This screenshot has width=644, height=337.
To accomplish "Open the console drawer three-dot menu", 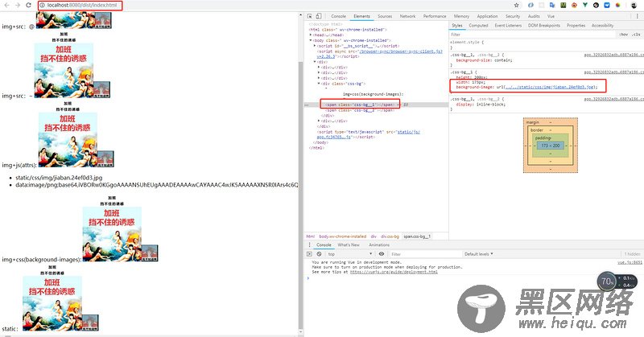I will point(310,245).
